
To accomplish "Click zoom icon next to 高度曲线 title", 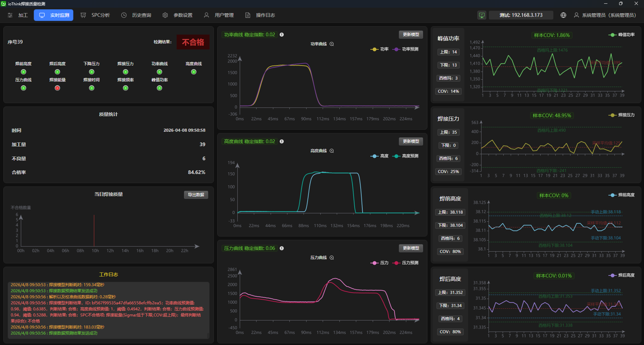I will pyautogui.click(x=332, y=151).
